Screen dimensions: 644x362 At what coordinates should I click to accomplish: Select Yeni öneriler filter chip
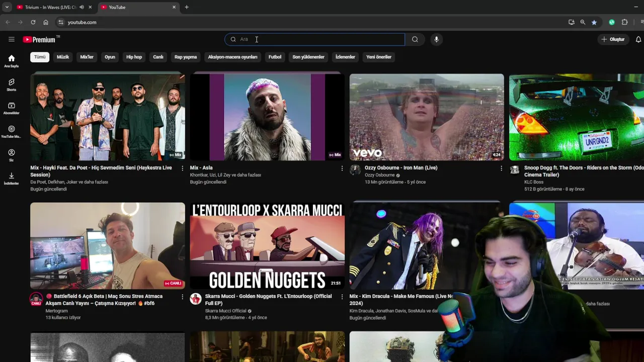379,57
